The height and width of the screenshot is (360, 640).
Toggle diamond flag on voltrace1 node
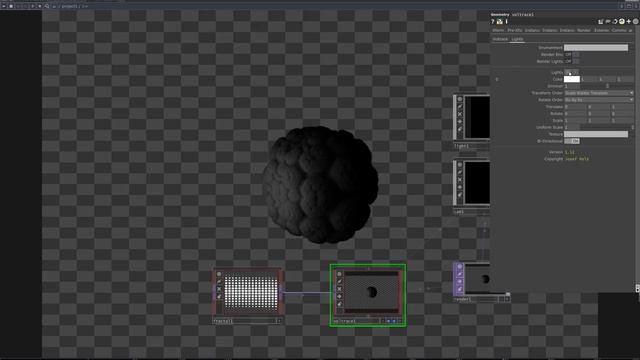(x=339, y=296)
